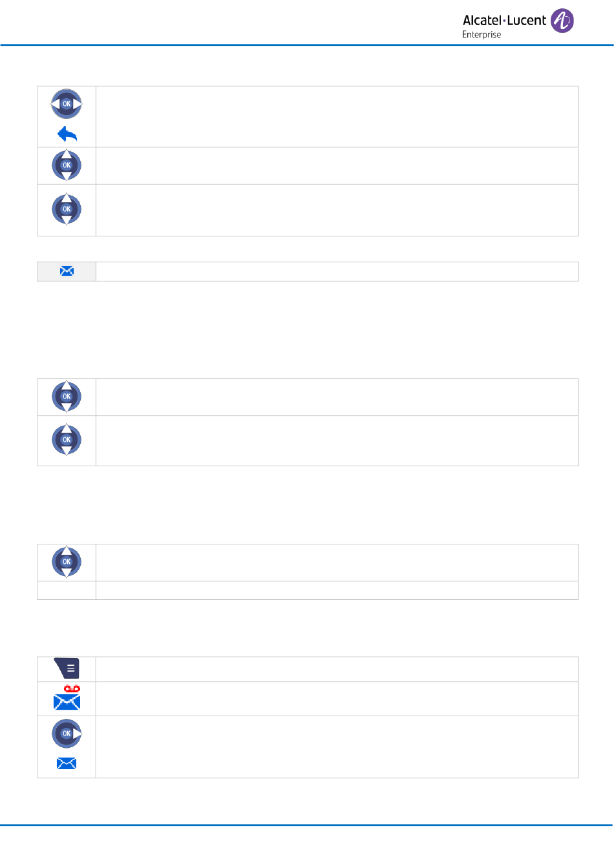Click the up-down OK navigator above the empty cell
This screenshot has height=868, width=614.
click(67, 562)
